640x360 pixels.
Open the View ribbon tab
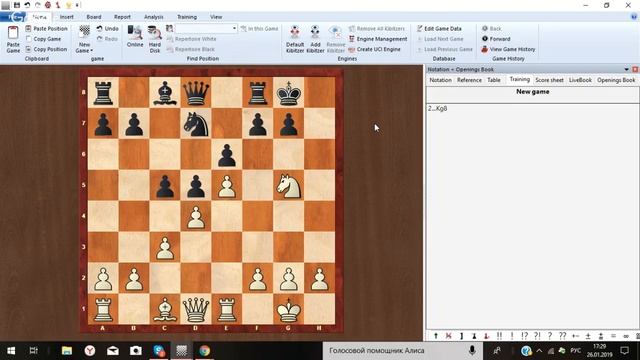tap(216, 17)
